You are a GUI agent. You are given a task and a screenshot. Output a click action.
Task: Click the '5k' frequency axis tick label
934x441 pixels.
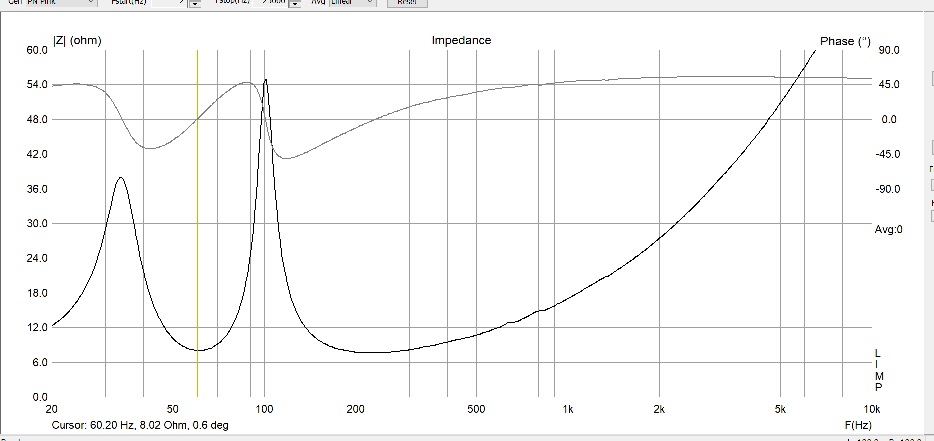[x=780, y=409]
